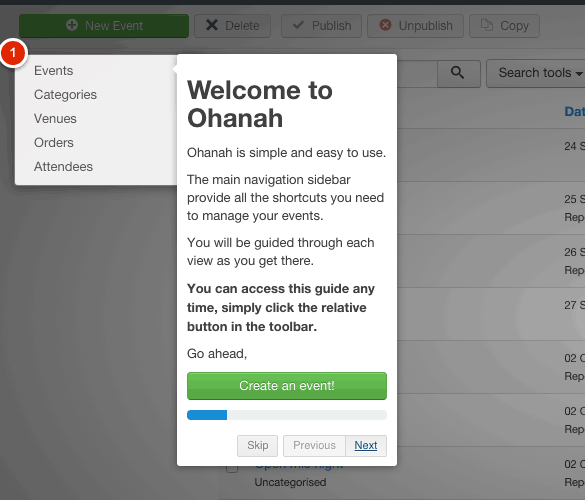Click the tour progress bar
Screen dimensions: 585x500
point(287,415)
